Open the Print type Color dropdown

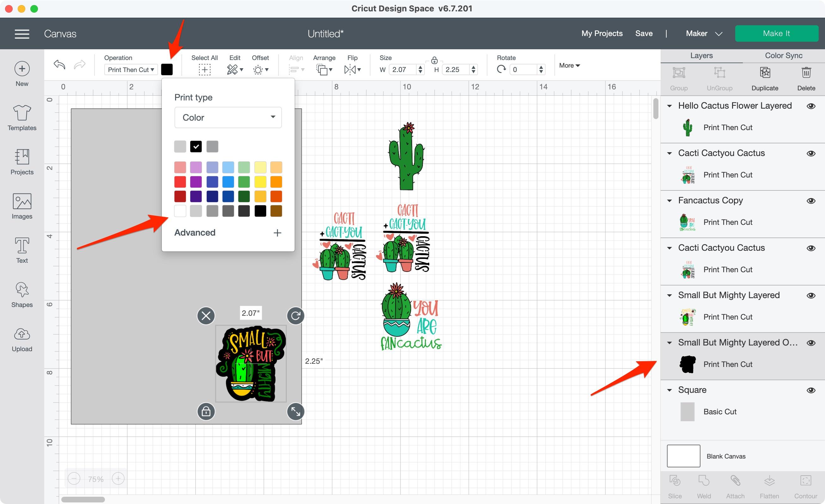pyautogui.click(x=228, y=117)
